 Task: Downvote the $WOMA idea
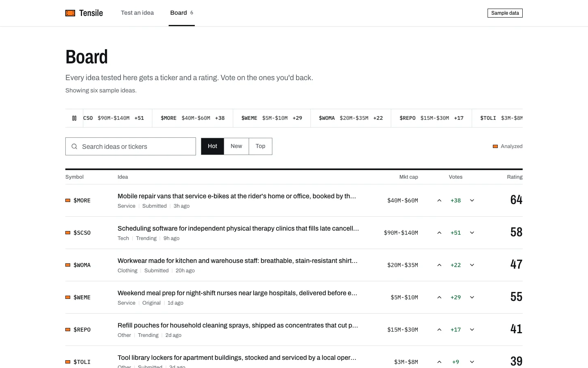click(x=472, y=265)
